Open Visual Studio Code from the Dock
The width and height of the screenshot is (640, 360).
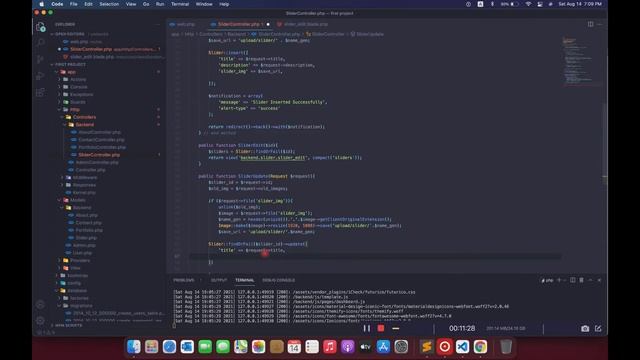coord(462,347)
